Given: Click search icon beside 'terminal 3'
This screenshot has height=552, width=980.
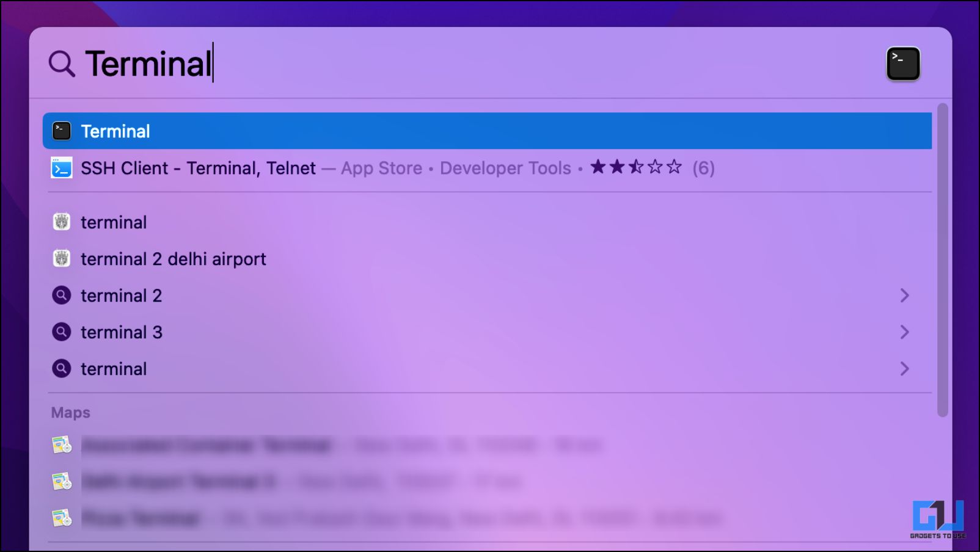Looking at the screenshot, I should pos(62,332).
